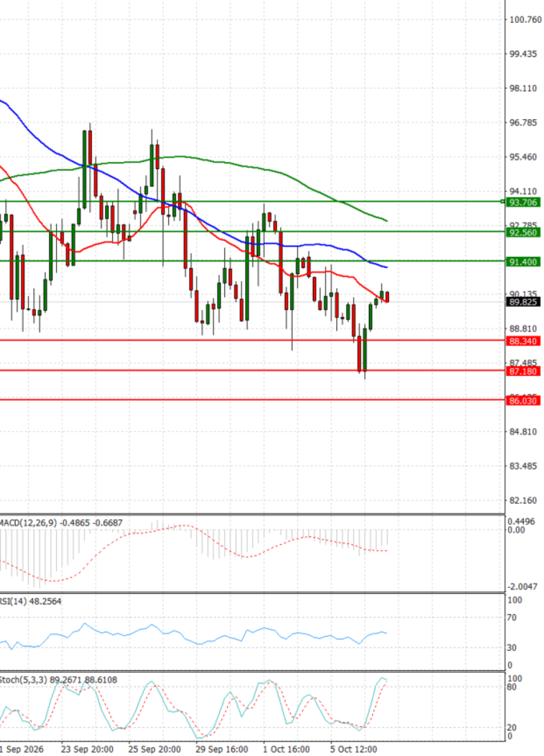Click the 88.810 price scale value
544x756 pixels.
click(x=523, y=329)
